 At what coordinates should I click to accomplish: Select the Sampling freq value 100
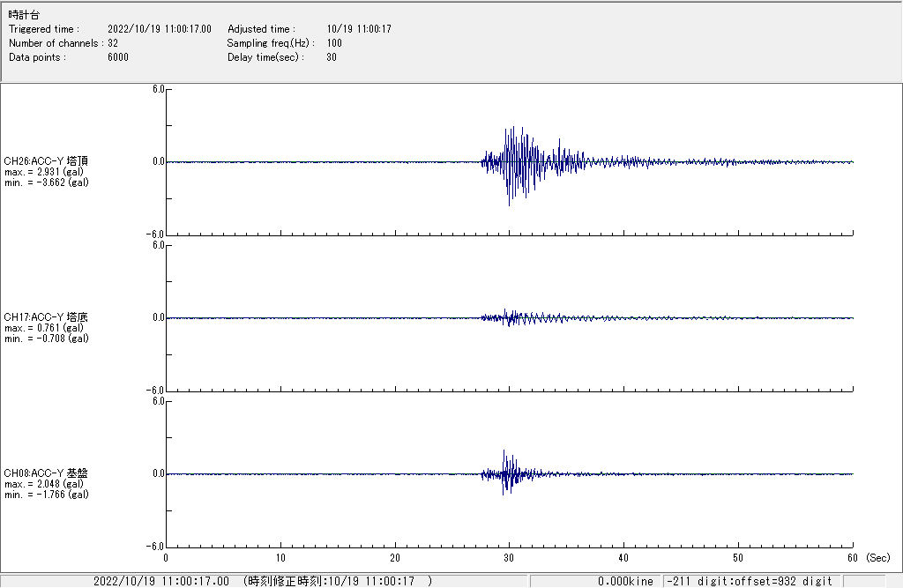(x=334, y=43)
